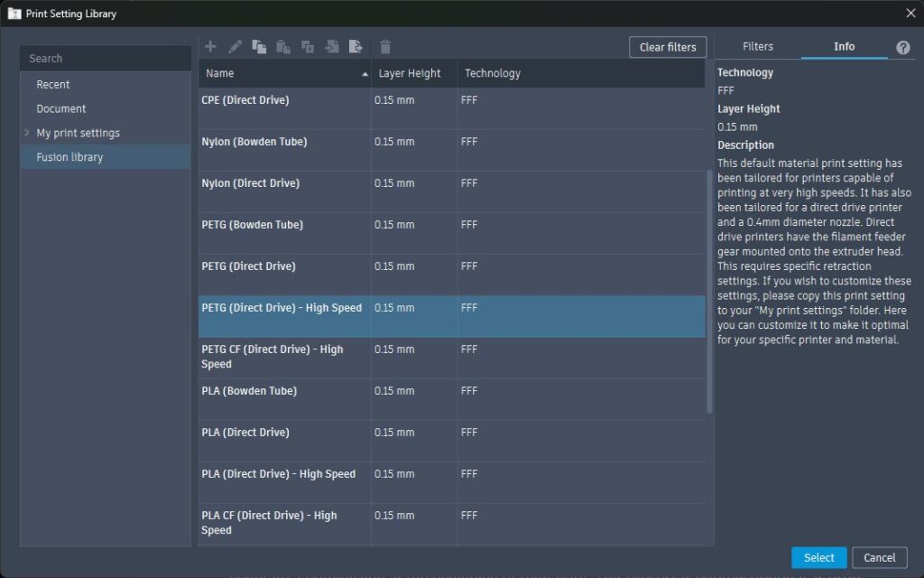Click the pencil edit icon in the toolbar
This screenshot has height=578, width=924.
click(x=235, y=47)
